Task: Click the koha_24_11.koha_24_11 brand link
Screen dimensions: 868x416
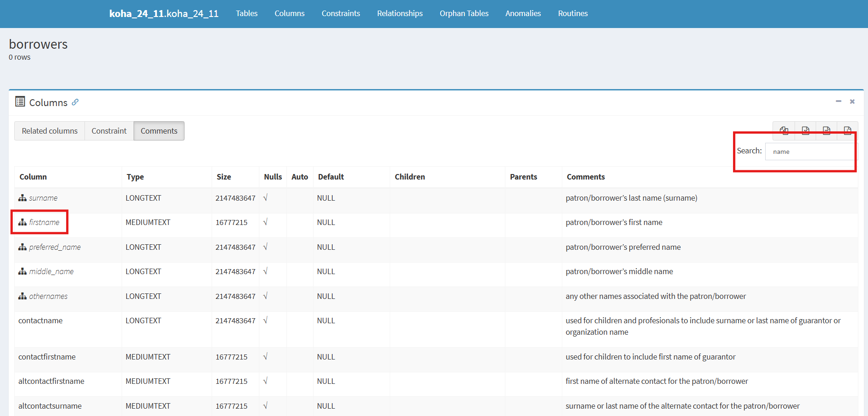Action: [x=164, y=13]
